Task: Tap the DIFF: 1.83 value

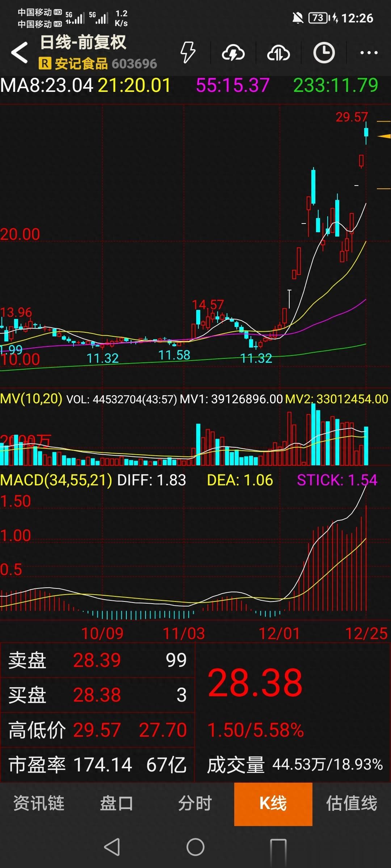Action: [x=152, y=480]
